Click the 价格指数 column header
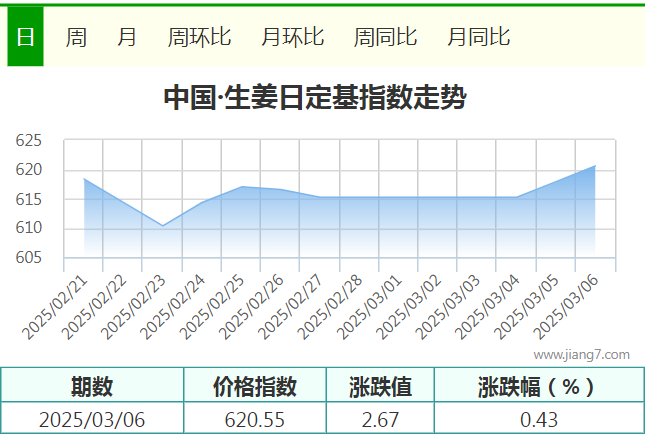 255,387
